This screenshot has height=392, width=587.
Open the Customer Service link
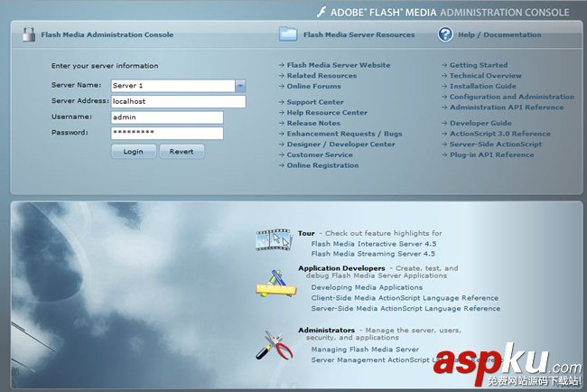coord(320,154)
